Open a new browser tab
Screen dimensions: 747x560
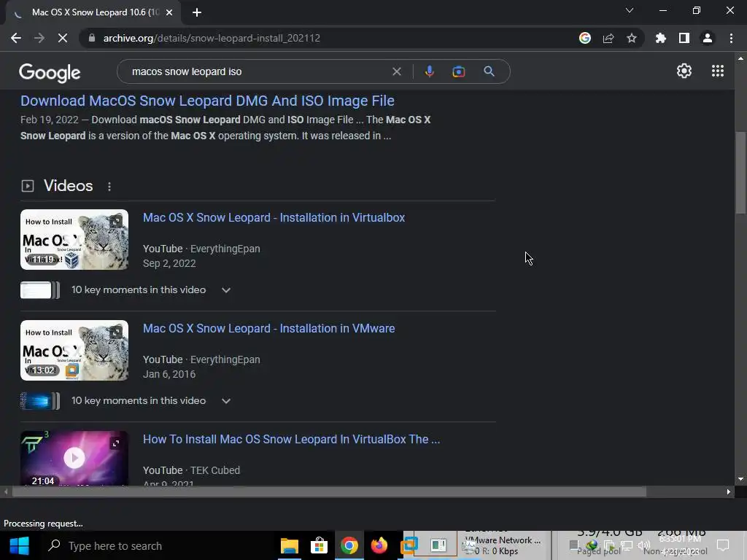(x=197, y=13)
